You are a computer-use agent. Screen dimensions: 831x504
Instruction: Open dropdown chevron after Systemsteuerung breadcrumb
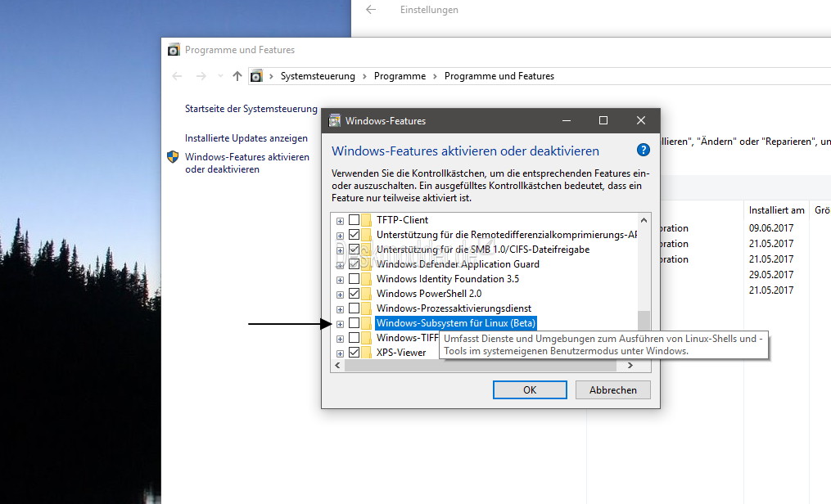click(x=364, y=76)
